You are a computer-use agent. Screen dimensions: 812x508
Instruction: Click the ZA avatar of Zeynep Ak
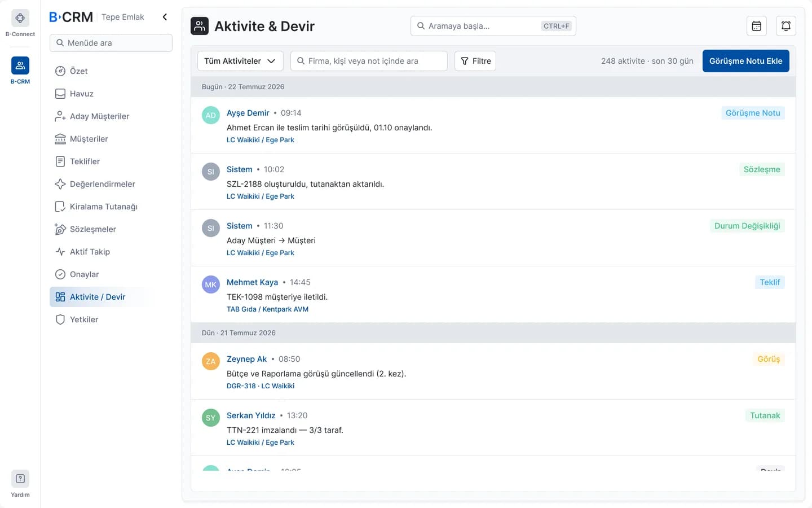click(211, 361)
